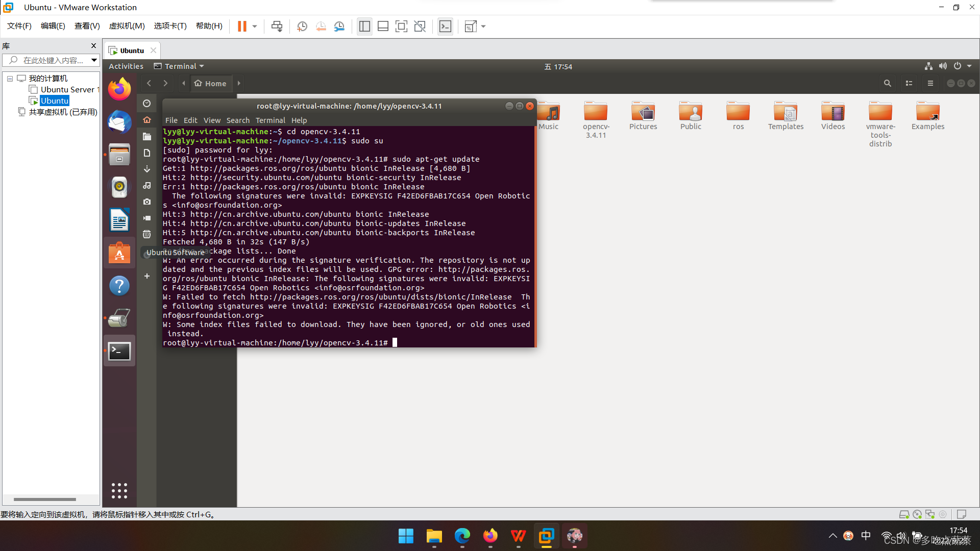The height and width of the screenshot is (551, 980).
Task: Click the library panel horizontal scrollbar
Action: [x=45, y=499]
